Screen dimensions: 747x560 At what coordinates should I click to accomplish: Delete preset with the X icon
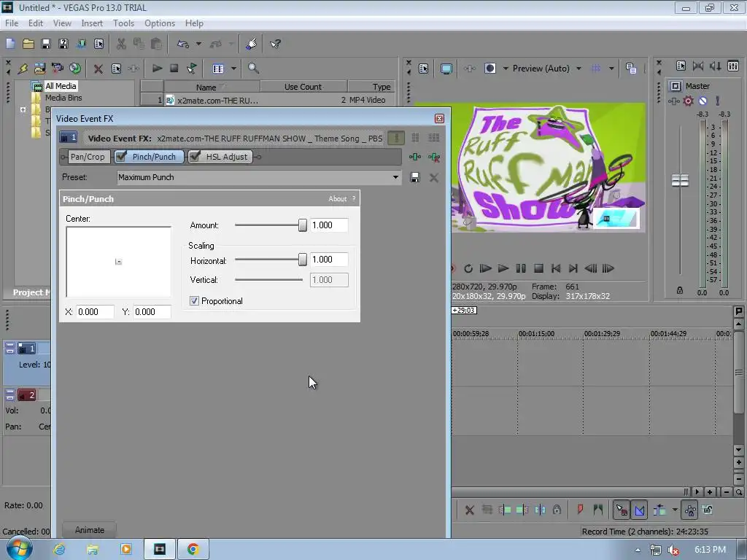coord(433,178)
